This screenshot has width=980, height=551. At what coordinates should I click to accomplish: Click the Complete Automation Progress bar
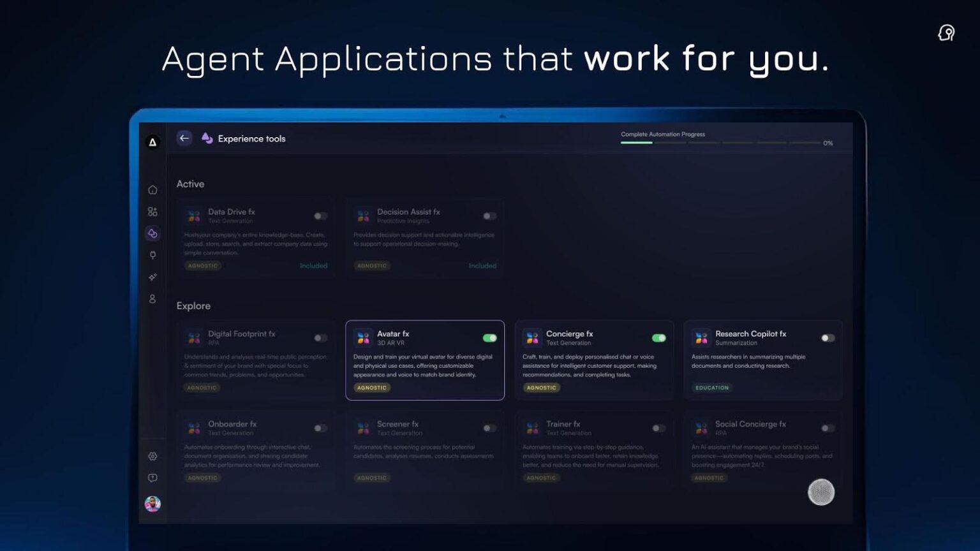(x=720, y=143)
